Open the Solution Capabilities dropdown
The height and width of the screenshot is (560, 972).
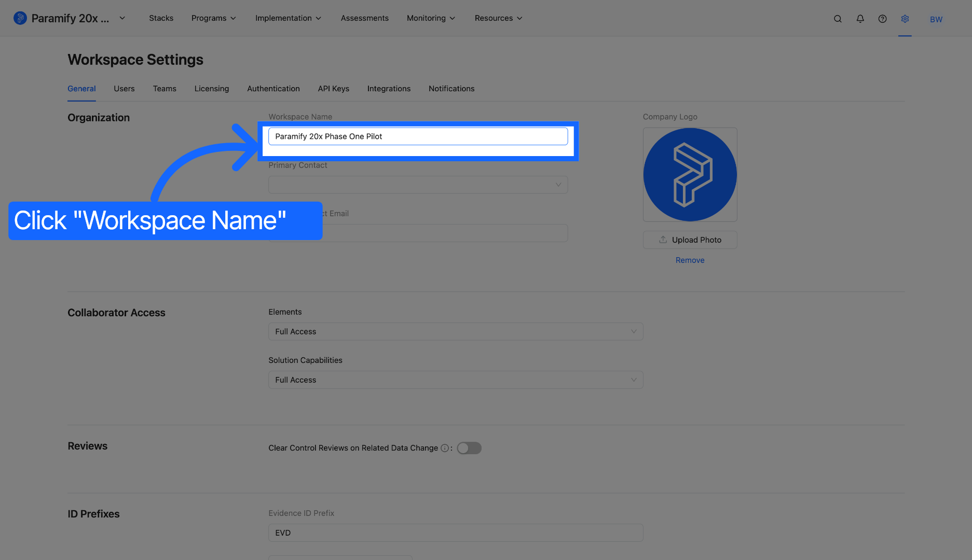coord(456,380)
